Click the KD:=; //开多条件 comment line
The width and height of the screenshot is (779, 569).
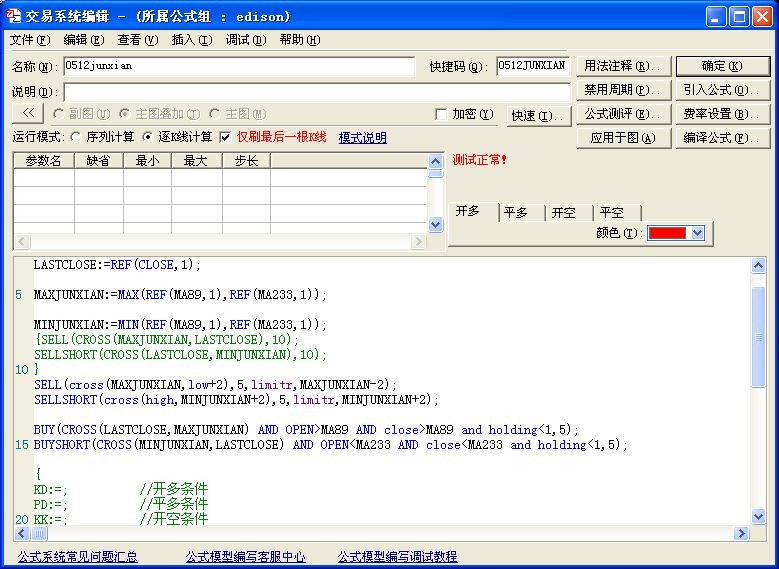click(x=120, y=489)
